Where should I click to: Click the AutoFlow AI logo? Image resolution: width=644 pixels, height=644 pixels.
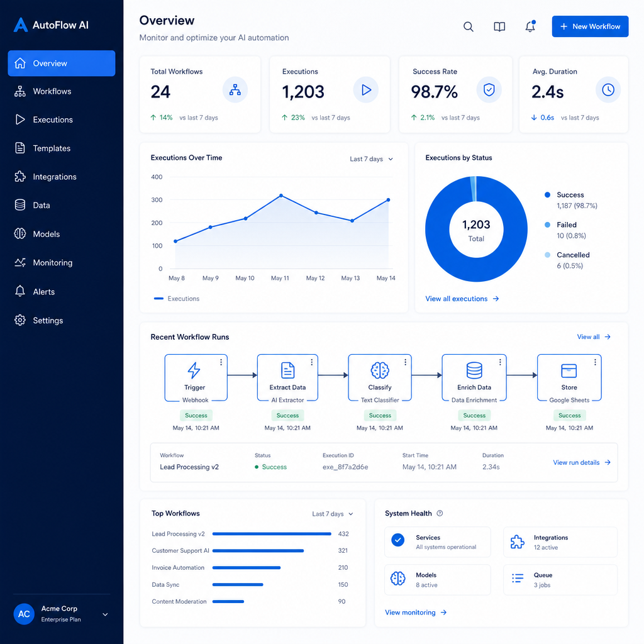pos(51,25)
